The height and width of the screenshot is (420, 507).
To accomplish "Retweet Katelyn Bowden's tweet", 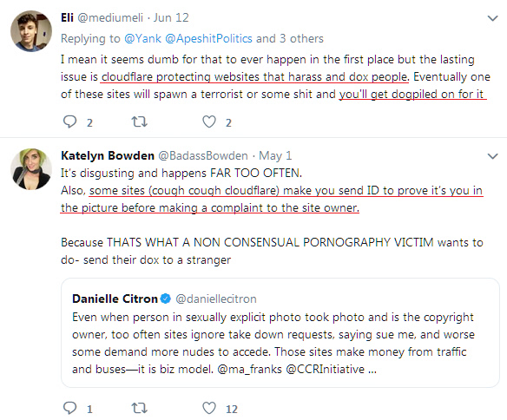I will tap(140, 408).
